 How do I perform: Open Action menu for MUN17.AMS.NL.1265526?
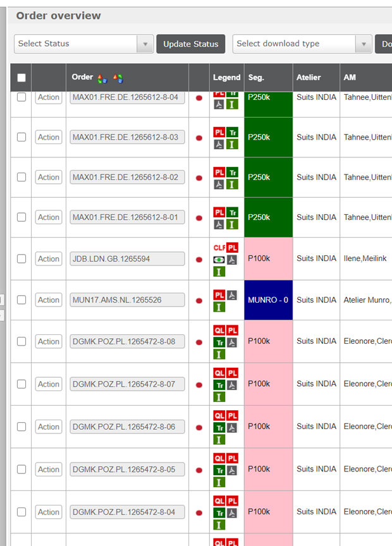[49, 300]
